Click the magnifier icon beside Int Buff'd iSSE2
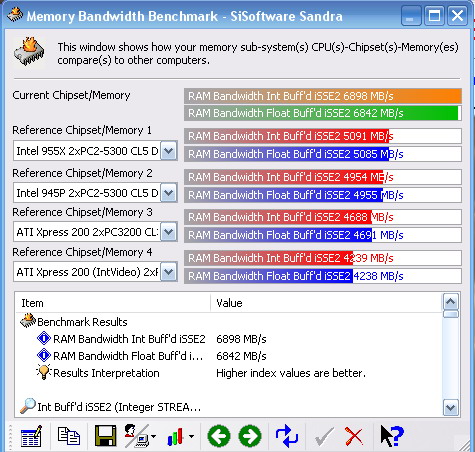Image resolution: width=475 pixels, height=452 pixels. [x=28, y=406]
